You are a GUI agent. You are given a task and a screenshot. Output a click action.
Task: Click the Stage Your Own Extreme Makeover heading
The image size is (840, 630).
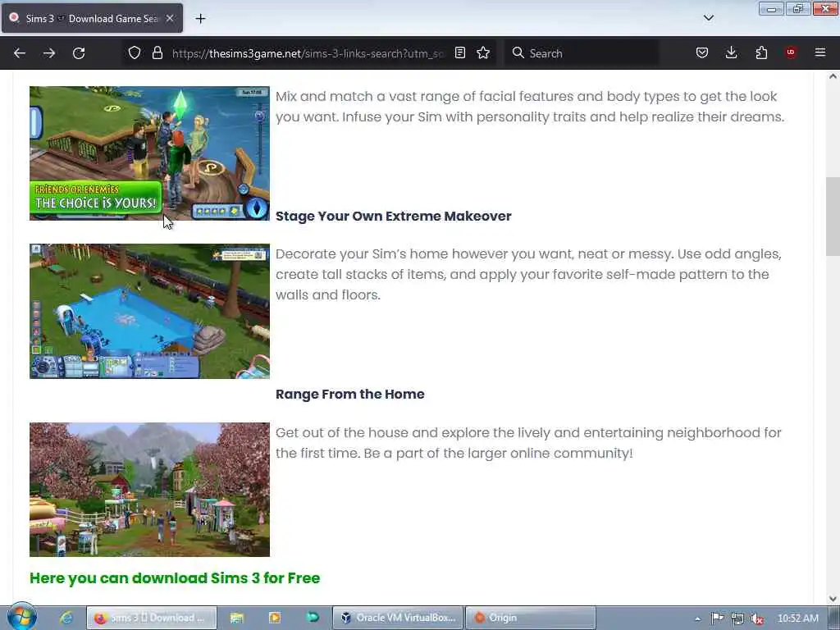(x=393, y=217)
